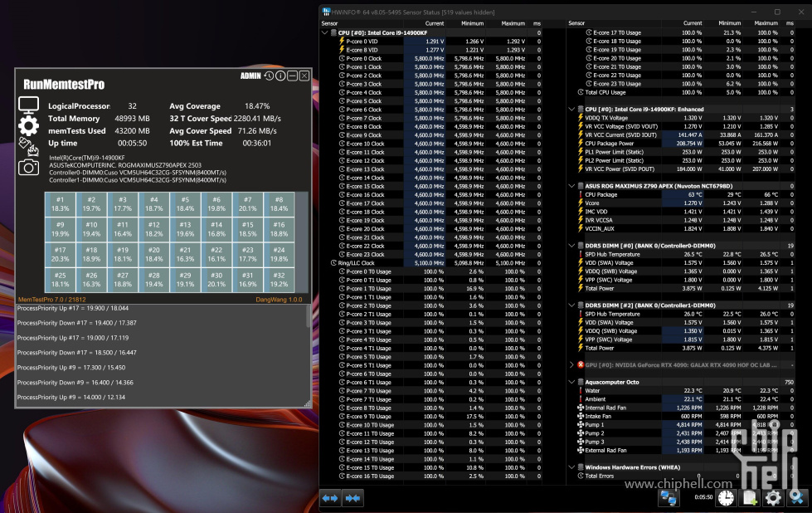This screenshot has width=812, height=513.
Task: Open the monitor icon in RunMemtestPro
Action: (28, 105)
